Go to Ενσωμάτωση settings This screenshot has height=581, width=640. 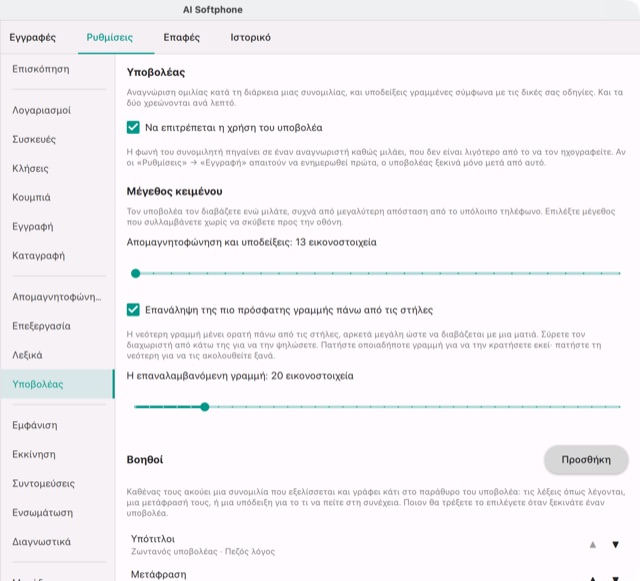pos(57,512)
